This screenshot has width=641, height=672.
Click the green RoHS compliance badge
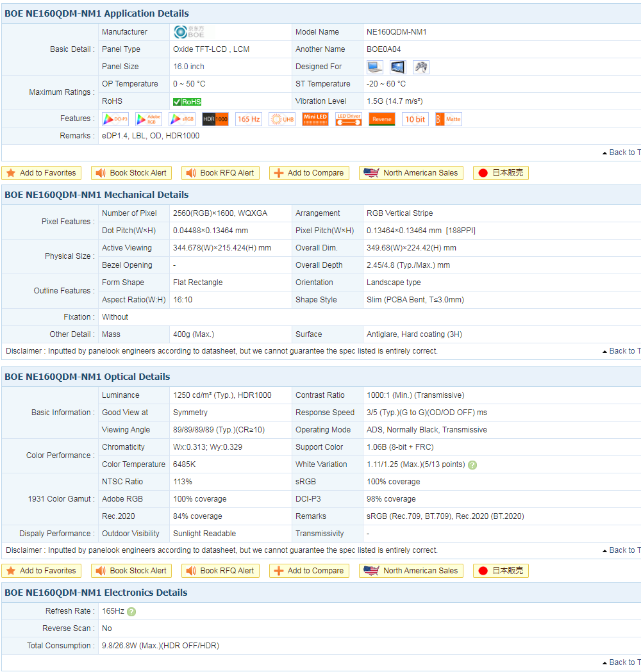coord(187,102)
